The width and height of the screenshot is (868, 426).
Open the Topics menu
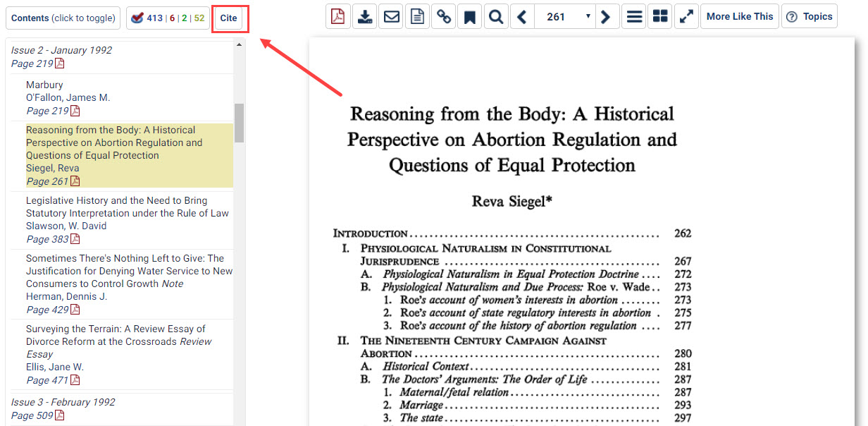810,17
